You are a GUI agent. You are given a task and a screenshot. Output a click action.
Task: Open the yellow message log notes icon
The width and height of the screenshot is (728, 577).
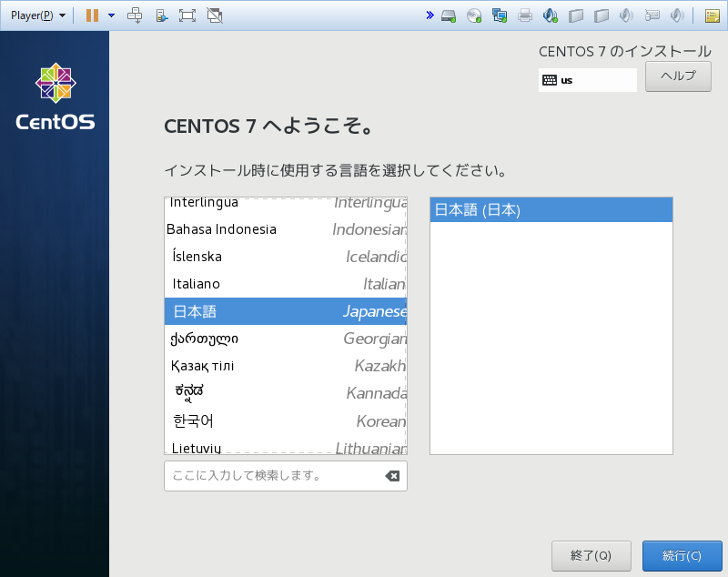(713, 15)
